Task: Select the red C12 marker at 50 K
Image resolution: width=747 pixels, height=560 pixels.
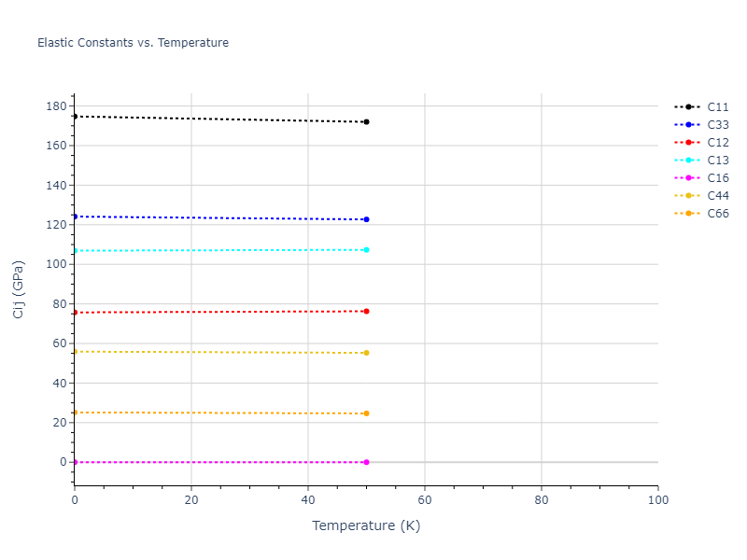Action: (x=366, y=311)
